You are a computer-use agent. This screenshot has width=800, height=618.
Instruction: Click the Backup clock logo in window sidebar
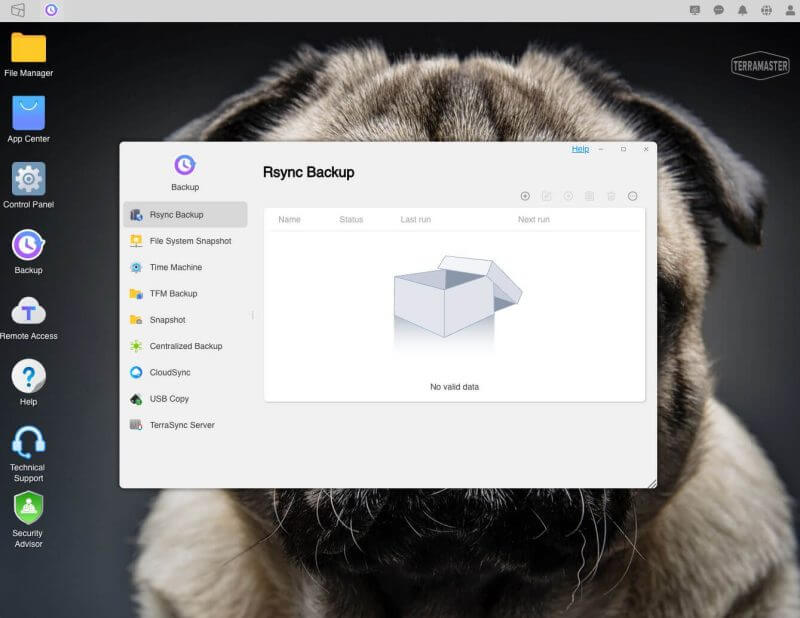(x=185, y=165)
